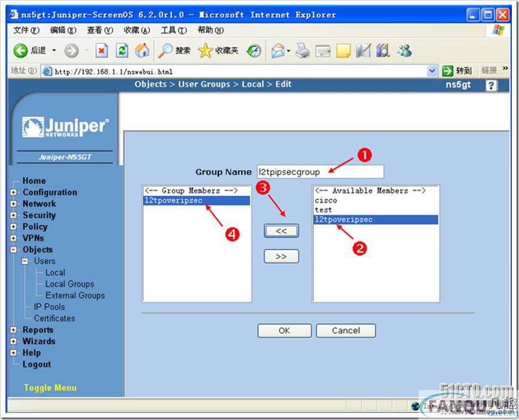The image size is (519, 420).
Task: Expand the Security menu node
Action: click(x=13, y=215)
